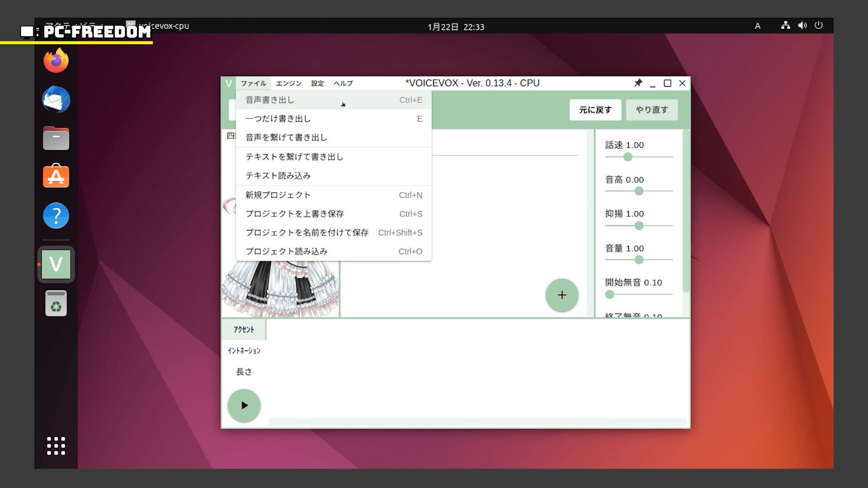Open the system volume indicator
This screenshot has width=868, height=488.
click(x=802, y=26)
